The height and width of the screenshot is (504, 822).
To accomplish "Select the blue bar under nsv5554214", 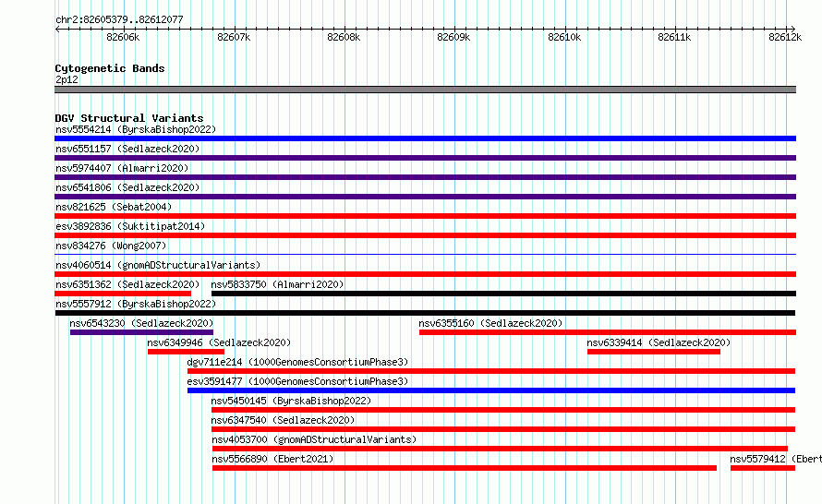I will (425, 138).
